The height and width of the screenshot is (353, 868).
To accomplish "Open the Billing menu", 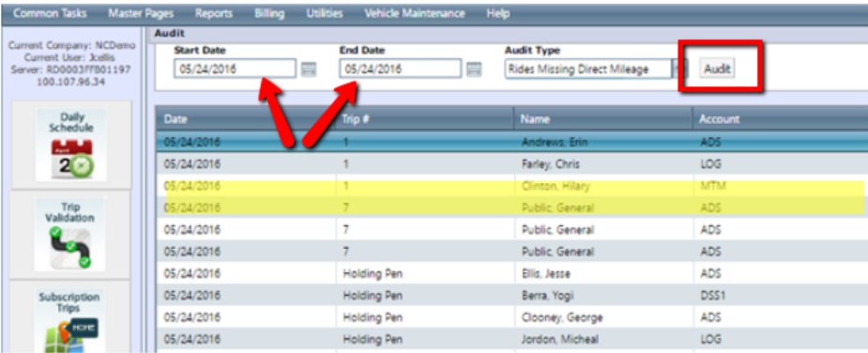I will [269, 13].
